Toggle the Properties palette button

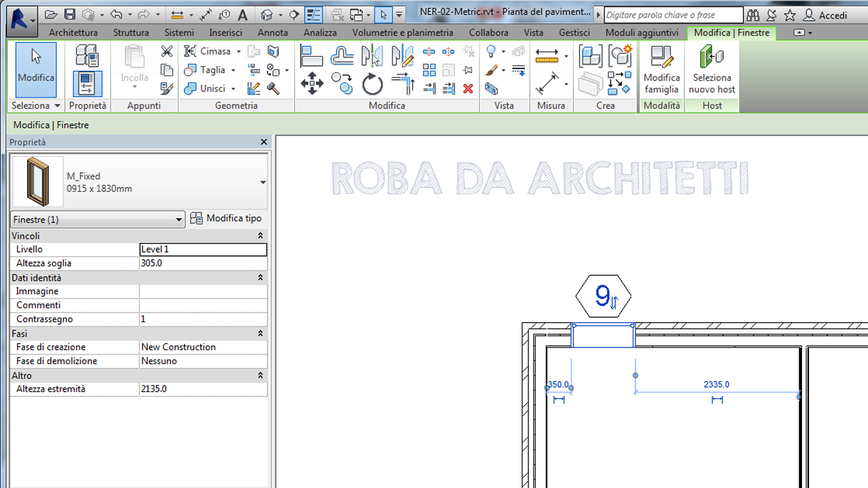(88, 83)
